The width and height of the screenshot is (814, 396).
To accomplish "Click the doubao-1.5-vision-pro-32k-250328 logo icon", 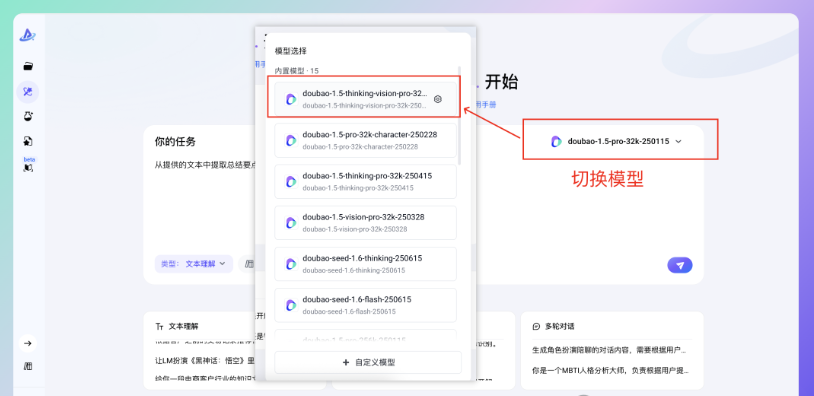I will coord(291,223).
